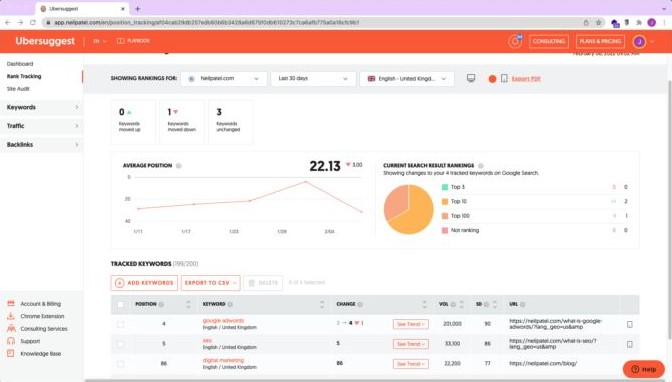Open the EN language dropdown in header
Screen dimensions: 672x382
(99, 41)
